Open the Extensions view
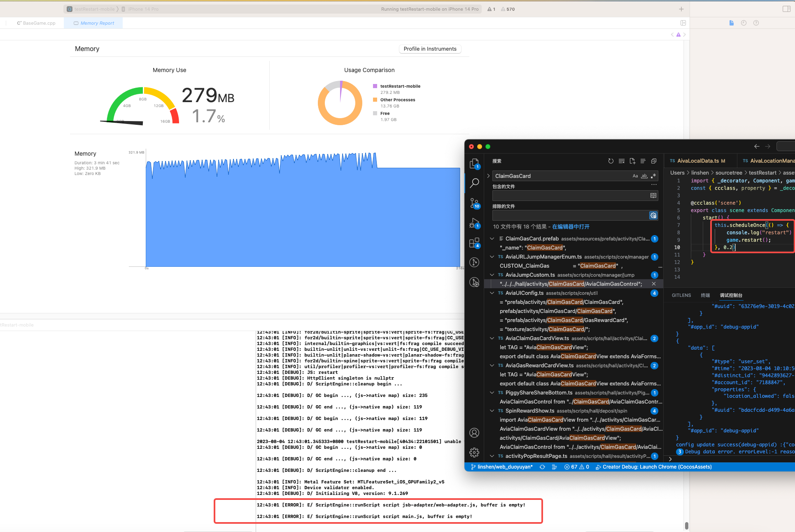This screenshot has height=532, width=795. point(474,243)
